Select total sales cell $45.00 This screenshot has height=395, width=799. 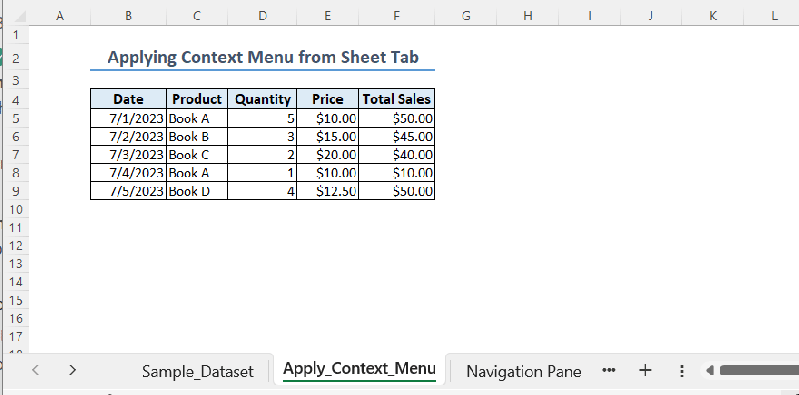coord(396,137)
